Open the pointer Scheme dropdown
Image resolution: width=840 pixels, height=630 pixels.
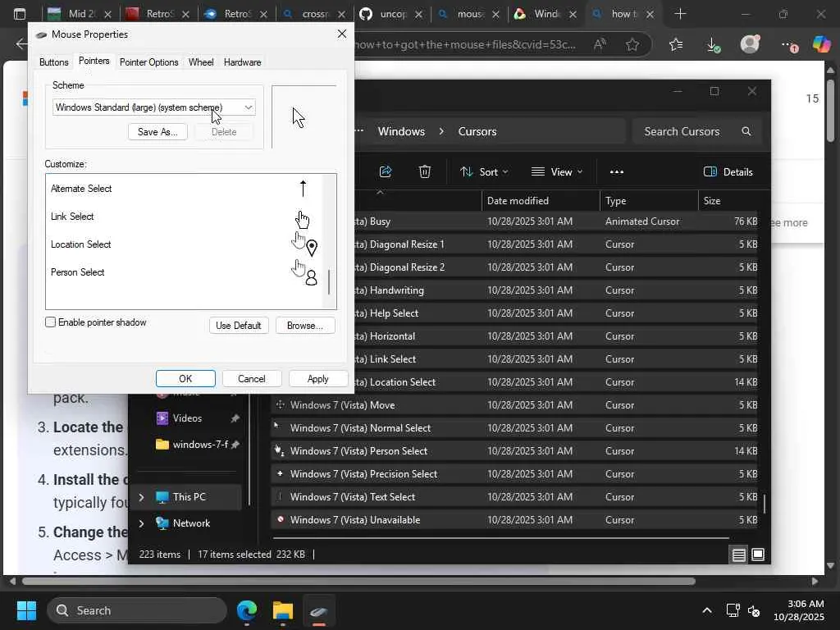point(153,107)
